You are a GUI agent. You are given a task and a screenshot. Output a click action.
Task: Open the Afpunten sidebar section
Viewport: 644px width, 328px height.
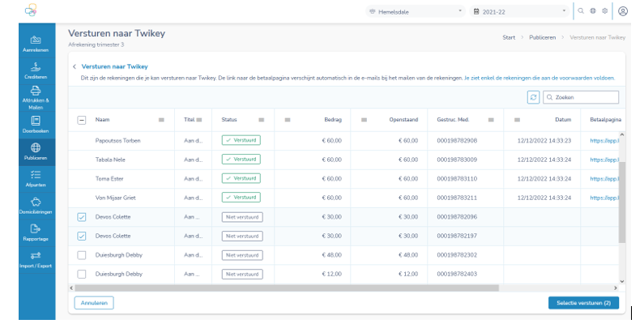click(36, 179)
